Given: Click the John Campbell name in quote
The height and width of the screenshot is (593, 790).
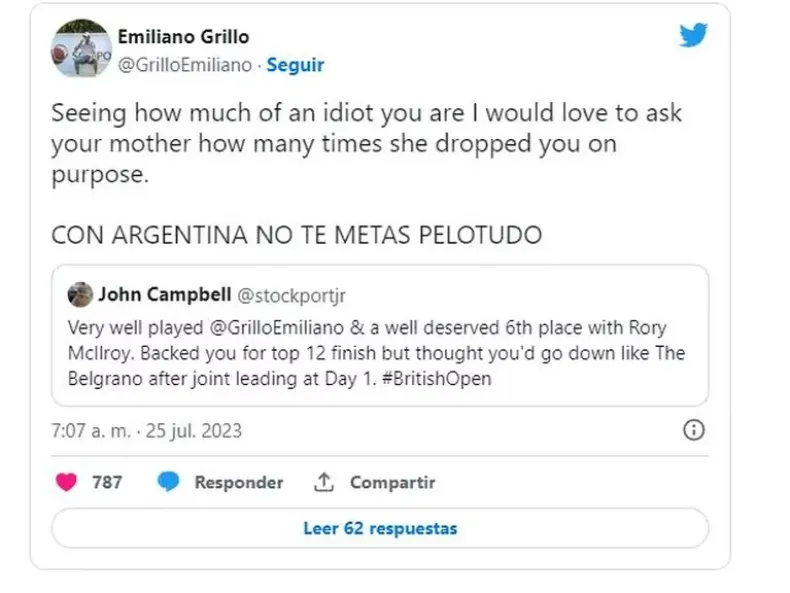Looking at the screenshot, I should [161, 295].
